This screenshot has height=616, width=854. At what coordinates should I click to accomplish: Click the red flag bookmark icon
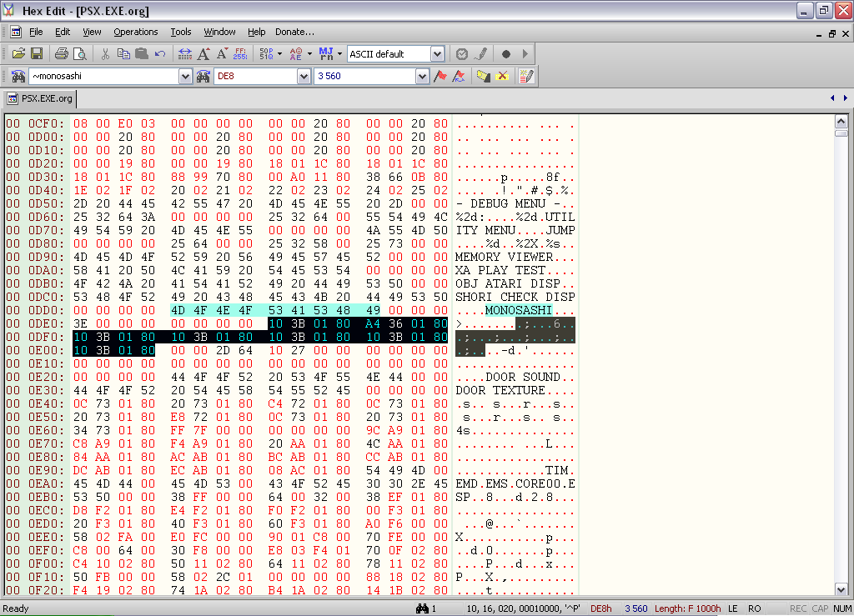click(440, 76)
